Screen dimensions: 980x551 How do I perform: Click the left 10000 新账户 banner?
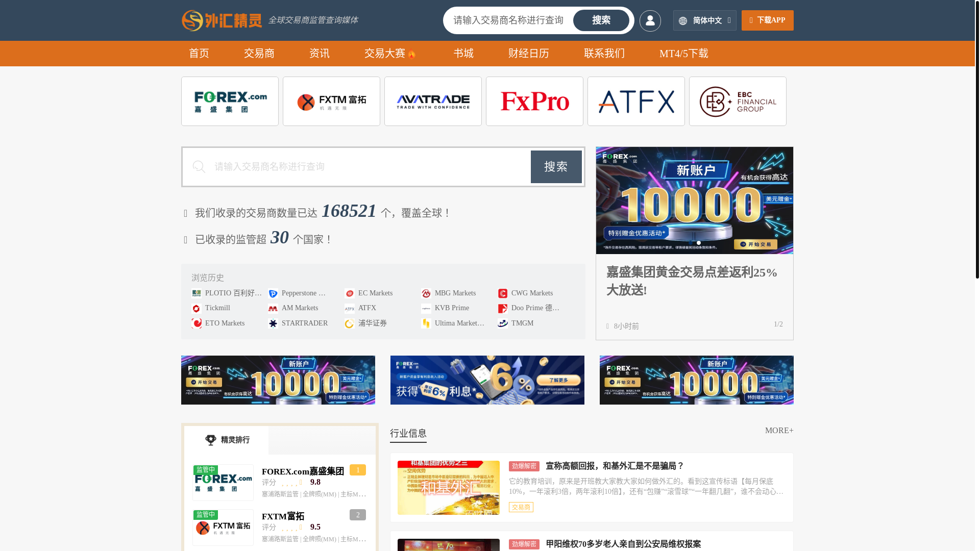pyautogui.click(x=278, y=380)
